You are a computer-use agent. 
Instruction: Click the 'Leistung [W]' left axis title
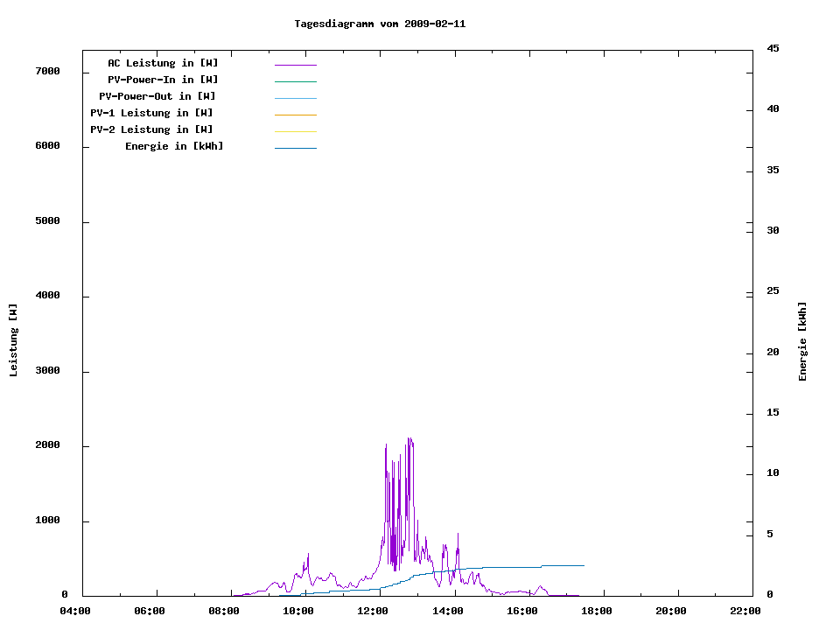[x=13, y=340]
